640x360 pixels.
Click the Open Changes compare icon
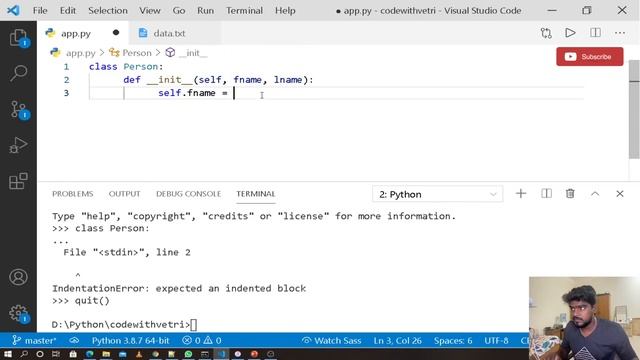[546, 33]
